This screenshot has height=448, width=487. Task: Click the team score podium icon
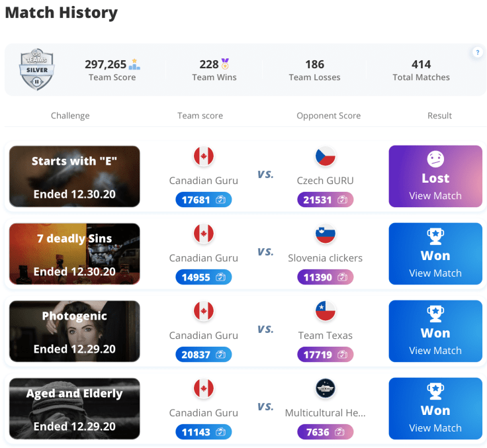[135, 64]
